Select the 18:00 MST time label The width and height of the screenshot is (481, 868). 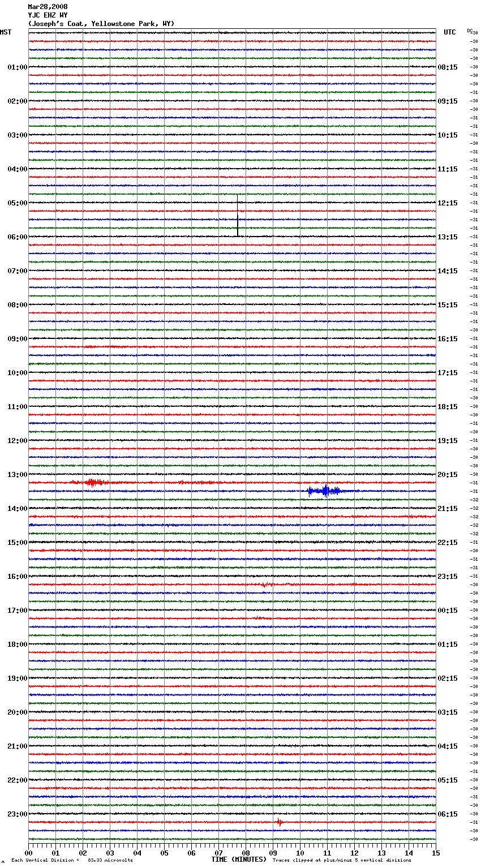pyautogui.click(x=18, y=644)
